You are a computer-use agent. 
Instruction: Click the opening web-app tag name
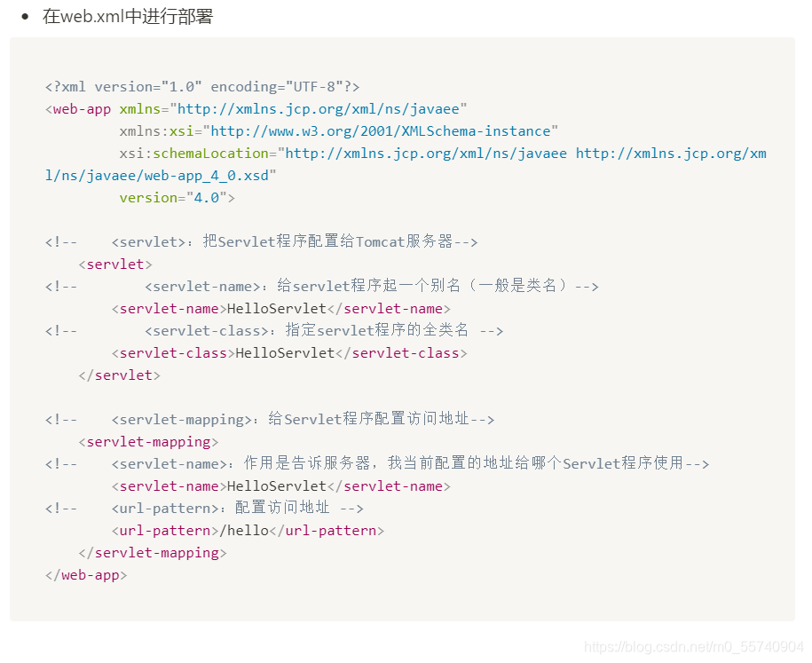click(82, 109)
